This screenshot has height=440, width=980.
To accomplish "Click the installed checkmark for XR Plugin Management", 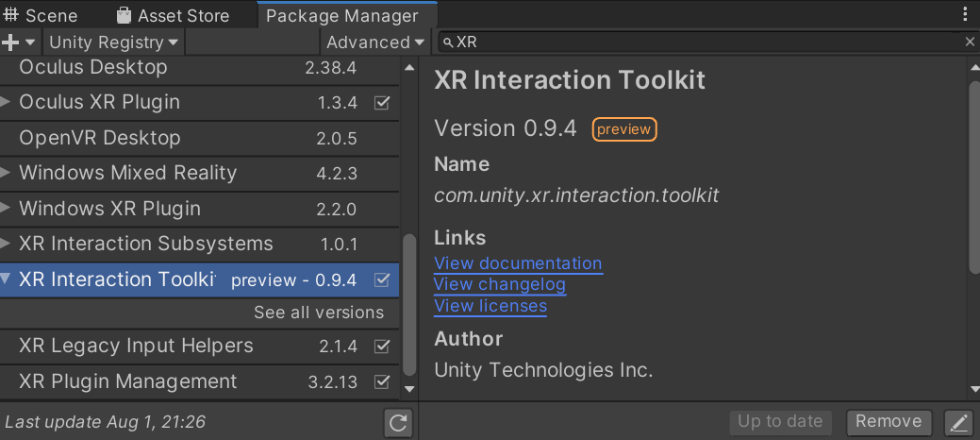I will 381,381.
